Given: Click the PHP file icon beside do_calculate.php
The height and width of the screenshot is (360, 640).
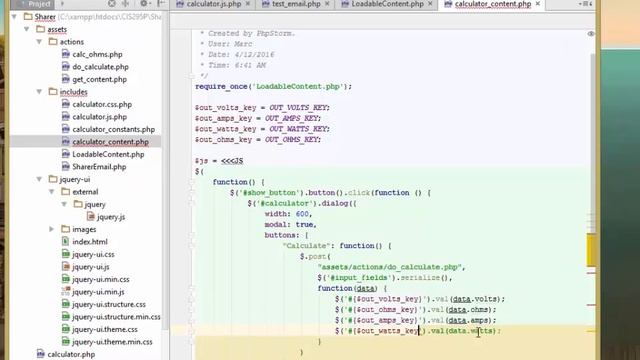Looking at the screenshot, I should (65, 67).
